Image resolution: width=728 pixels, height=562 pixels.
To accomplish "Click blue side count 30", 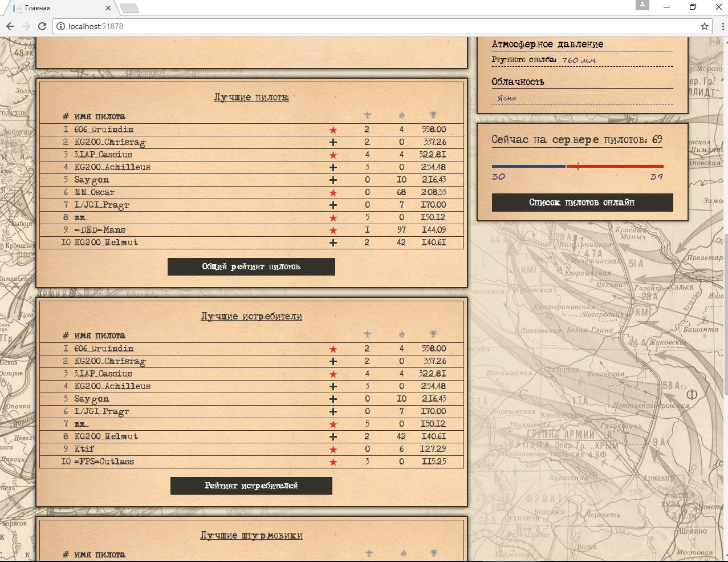I will pyautogui.click(x=499, y=177).
